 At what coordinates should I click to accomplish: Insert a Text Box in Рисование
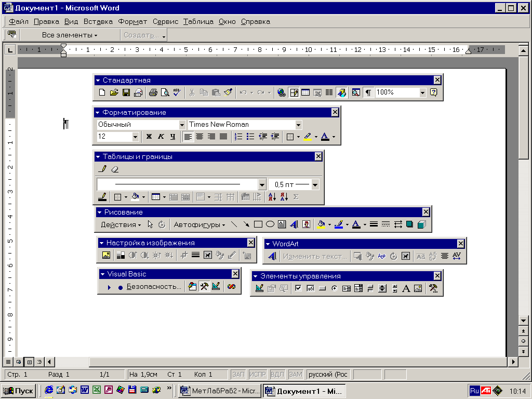tap(282, 224)
